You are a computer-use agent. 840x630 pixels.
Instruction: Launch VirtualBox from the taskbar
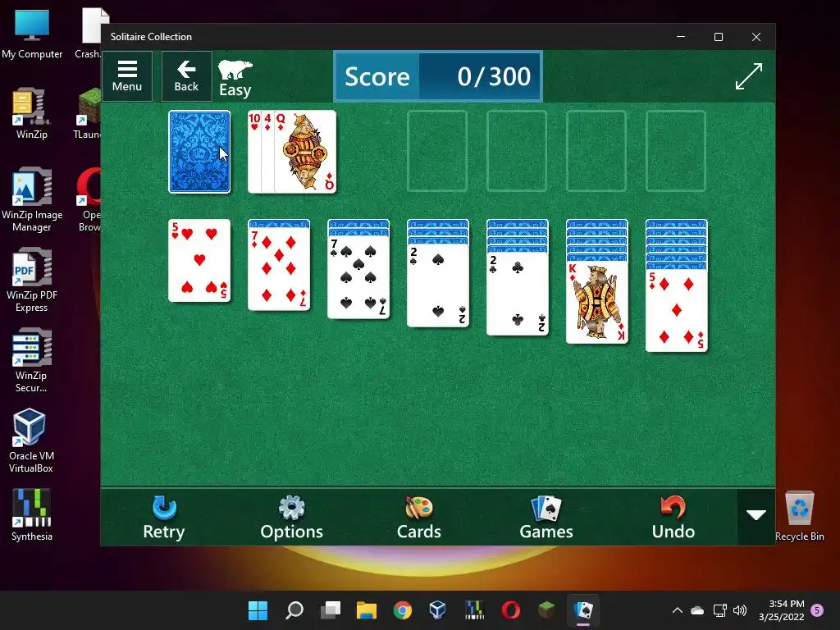[438, 610]
